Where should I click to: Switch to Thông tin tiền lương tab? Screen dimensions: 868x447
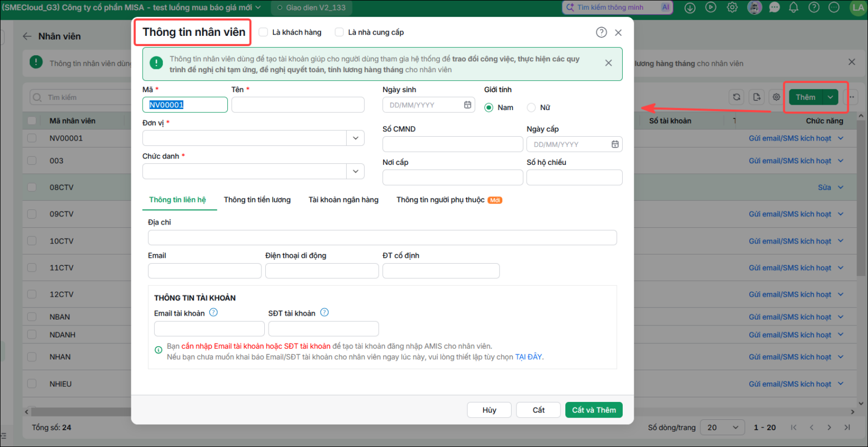(x=257, y=200)
